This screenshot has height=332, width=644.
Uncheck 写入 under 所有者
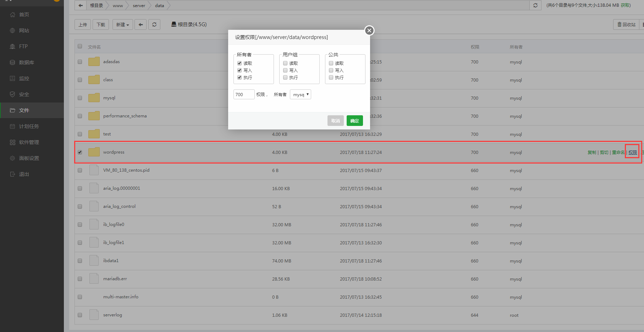240,70
